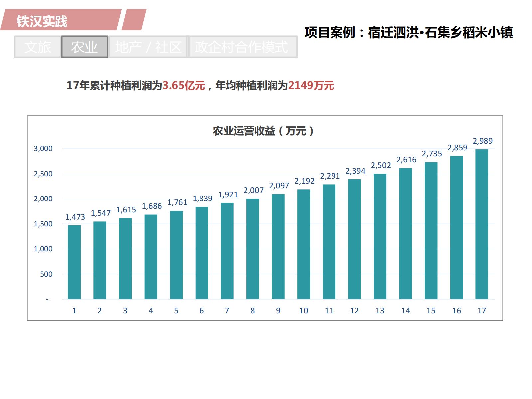The image size is (532, 399).
Task: Click data label 2,394
Action: (x=355, y=171)
